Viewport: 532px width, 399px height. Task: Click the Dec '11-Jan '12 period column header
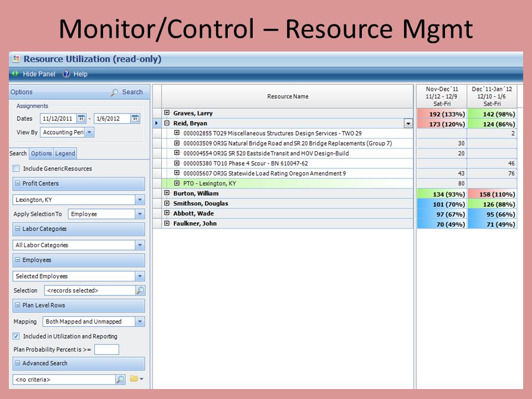492,96
